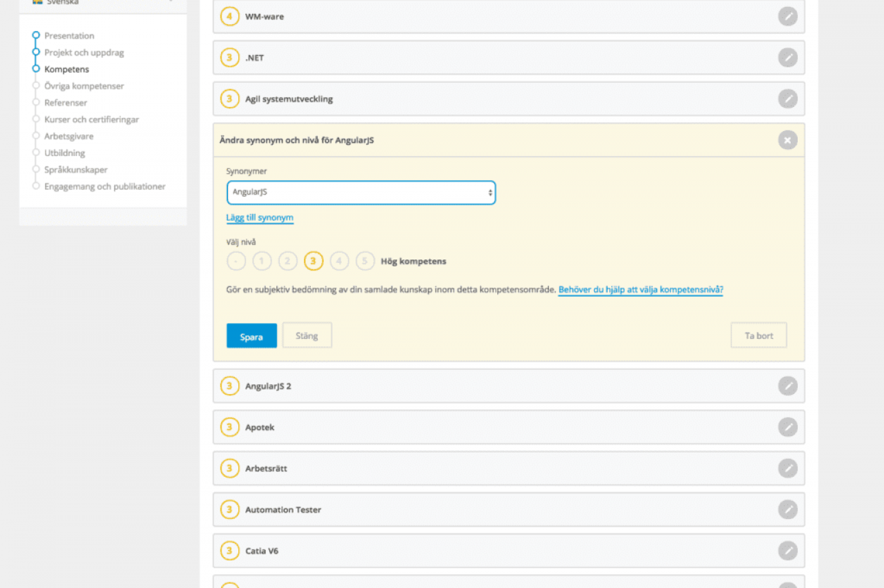Viewport: 884px width, 588px height.
Task: Choose competence level 5
Action: tap(365, 262)
